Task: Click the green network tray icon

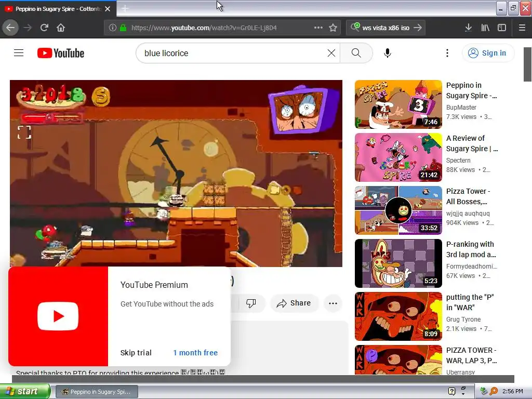Action: click(484, 391)
